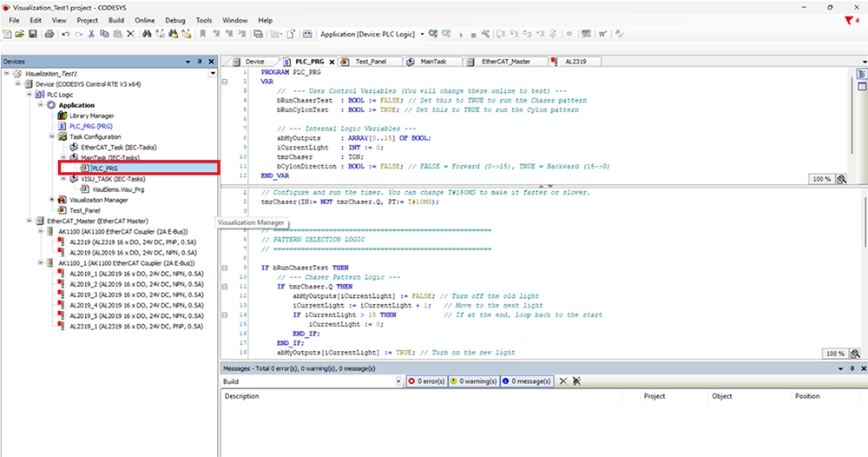Pin the Devices panel
Image resolution: width=868 pixels, height=457 pixels.
(200, 62)
